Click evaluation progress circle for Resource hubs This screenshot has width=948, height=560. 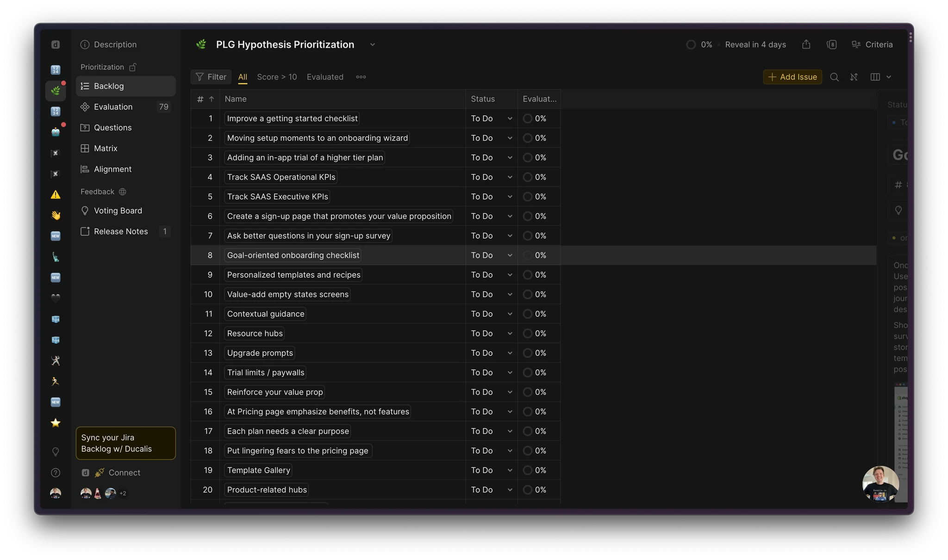[527, 334]
